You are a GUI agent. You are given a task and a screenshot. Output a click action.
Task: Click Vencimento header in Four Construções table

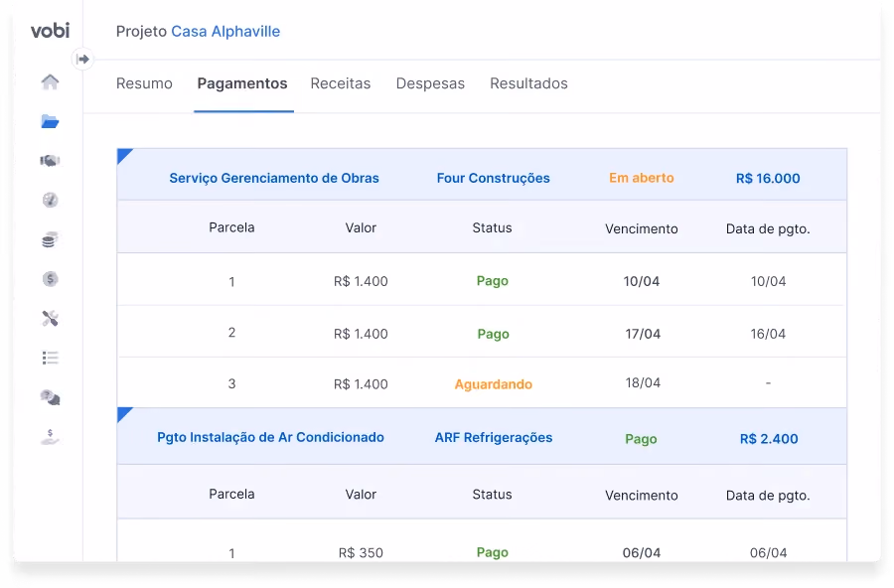[642, 228]
